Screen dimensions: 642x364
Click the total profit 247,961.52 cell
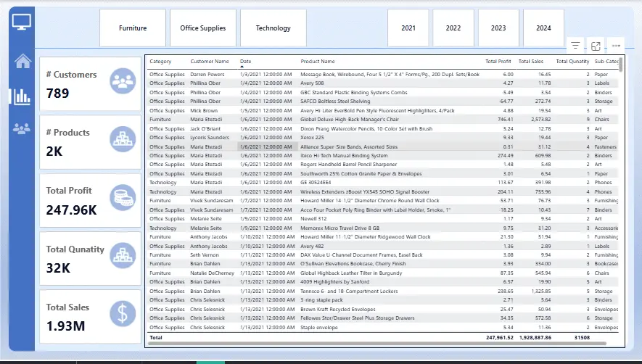pyautogui.click(x=500, y=337)
